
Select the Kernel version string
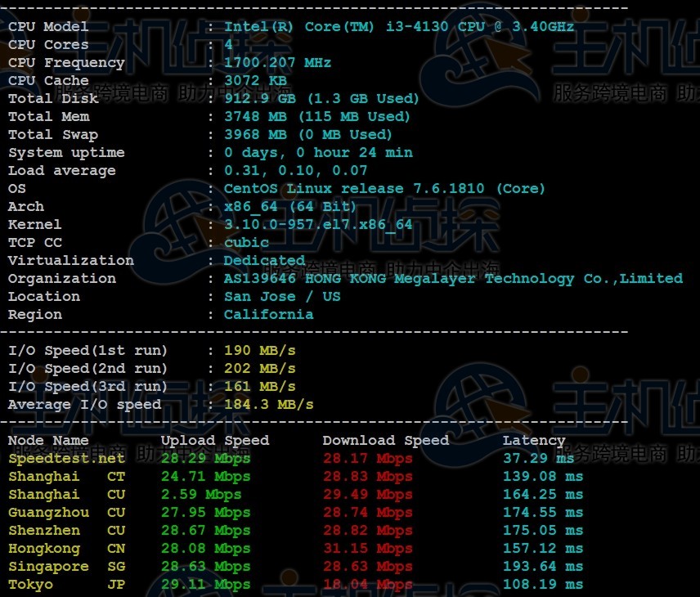318,225
